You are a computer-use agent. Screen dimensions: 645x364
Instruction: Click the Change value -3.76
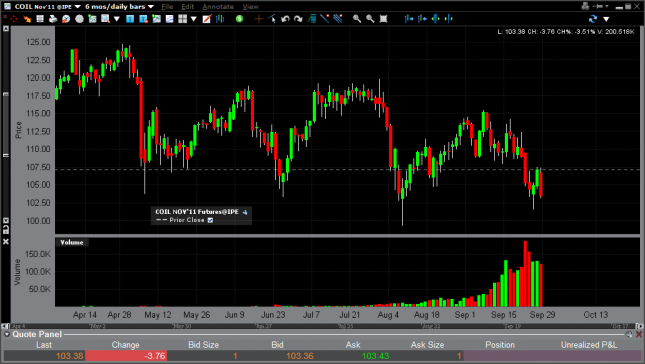[x=155, y=356]
